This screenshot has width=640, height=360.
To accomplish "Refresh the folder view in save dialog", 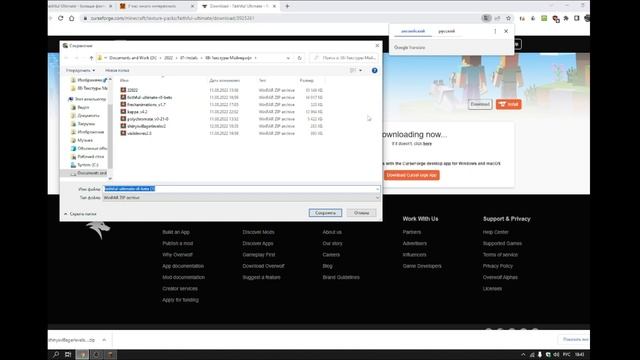I will pos(300,58).
